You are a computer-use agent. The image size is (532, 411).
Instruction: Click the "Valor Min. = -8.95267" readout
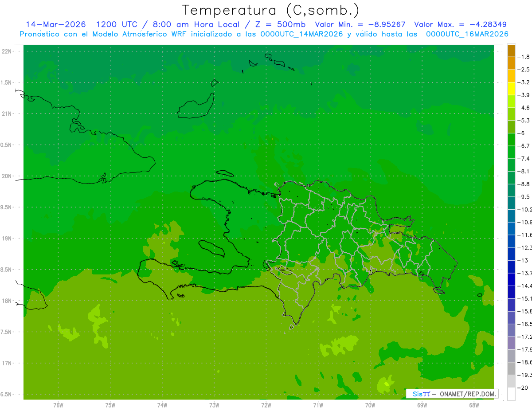tap(360, 24)
